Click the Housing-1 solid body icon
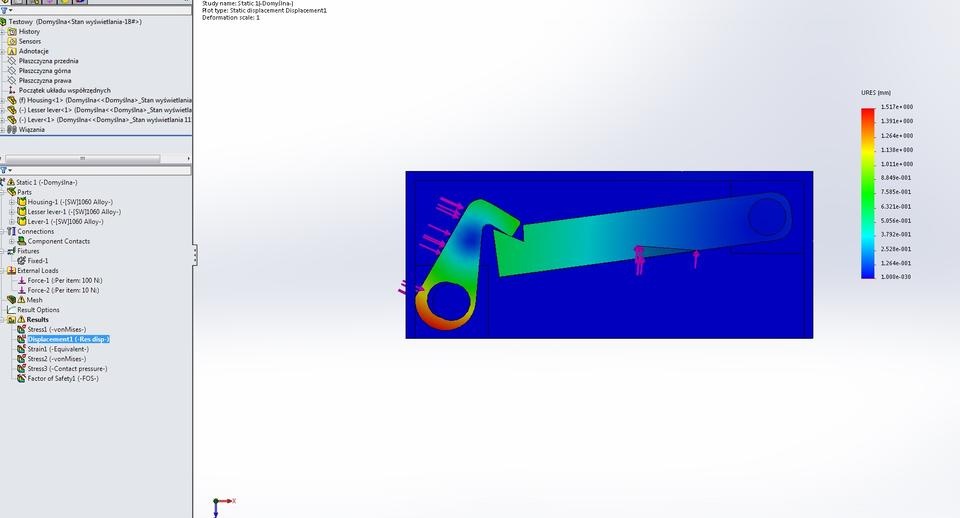The width and height of the screenshot is (960, 518). point(21,201)
